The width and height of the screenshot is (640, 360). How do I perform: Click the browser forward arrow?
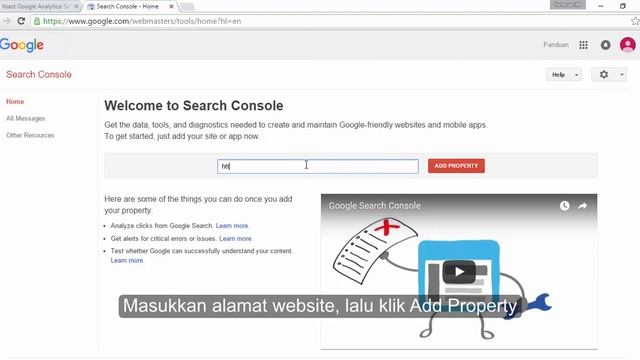coord(7,21)
